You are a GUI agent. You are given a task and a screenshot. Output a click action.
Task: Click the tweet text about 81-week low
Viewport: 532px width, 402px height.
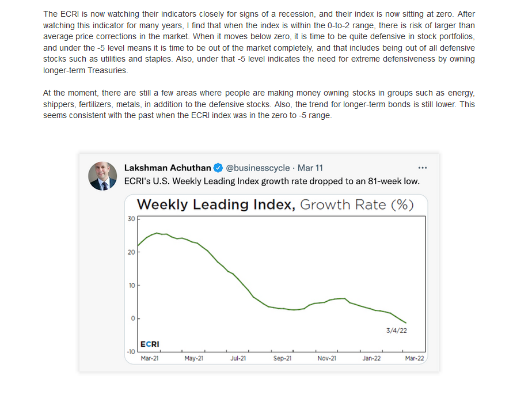[x=272, y=181]
